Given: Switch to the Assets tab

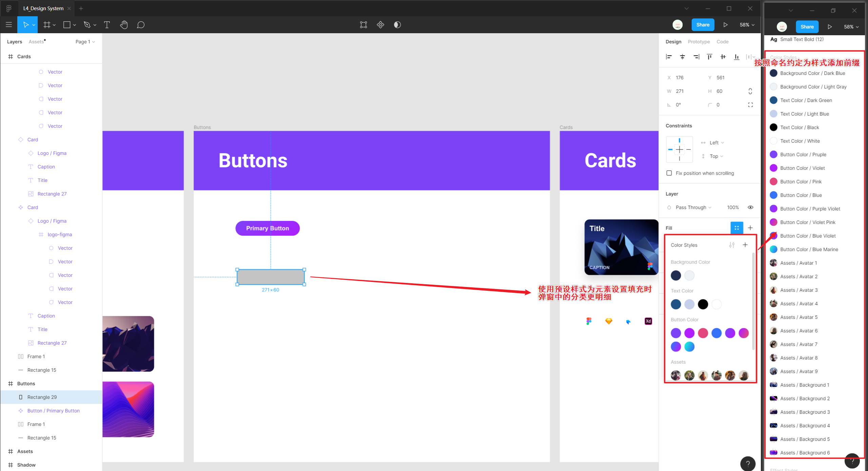Looking at the screenshot, I should [36, 42].
